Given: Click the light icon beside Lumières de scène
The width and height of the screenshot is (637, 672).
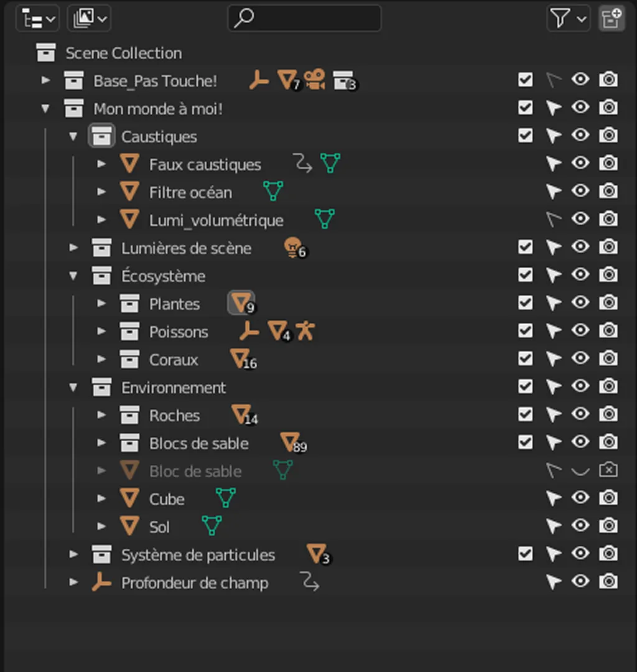Looking at the screenshot, I should [x=292, y=247].
